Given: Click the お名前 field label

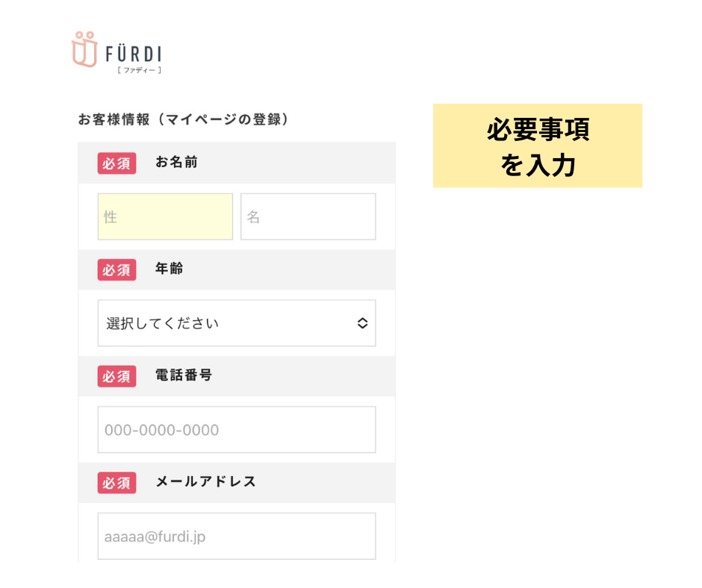Looking at the screenshot, I should [176, 162].
